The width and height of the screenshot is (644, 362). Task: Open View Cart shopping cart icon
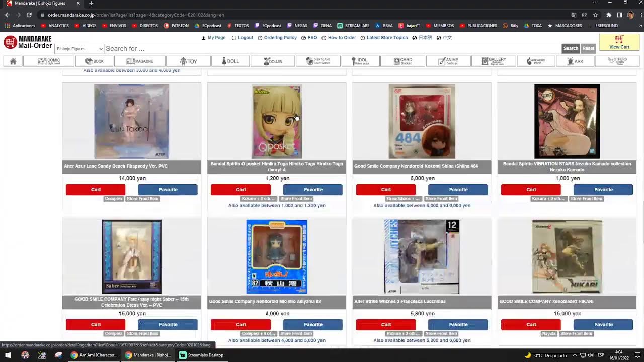click(x=619, y=42)
